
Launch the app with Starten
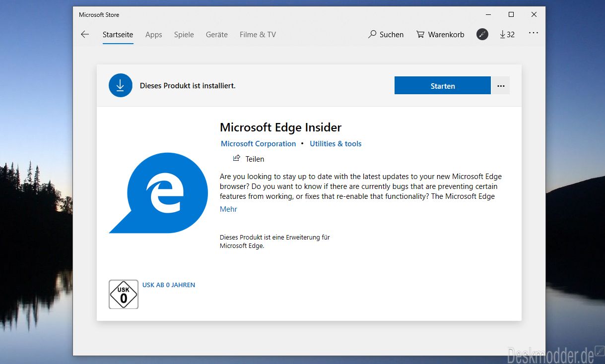click(443, 85)
